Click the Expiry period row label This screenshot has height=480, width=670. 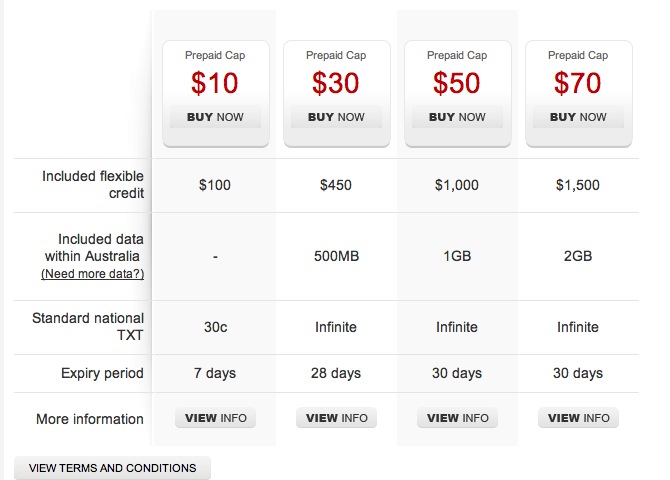102,373
